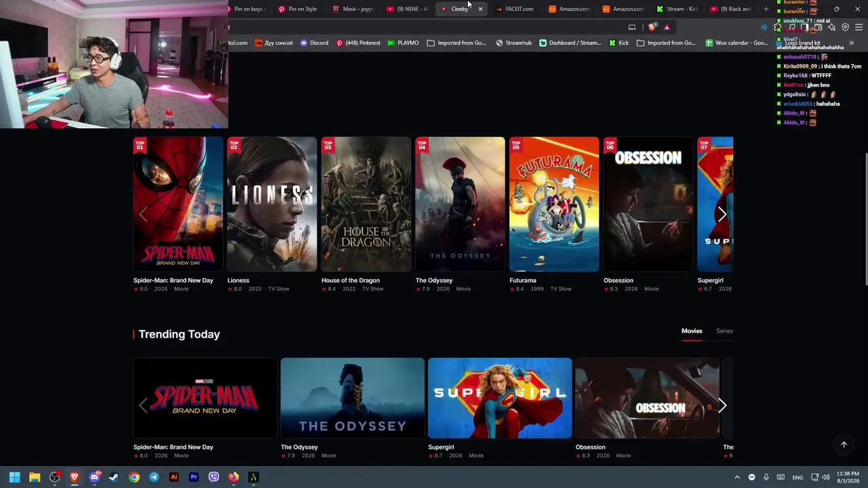Switch to the (9) Black and... YouTube tab
Viewport: 868px width, 488px height.
click(731, 9)
